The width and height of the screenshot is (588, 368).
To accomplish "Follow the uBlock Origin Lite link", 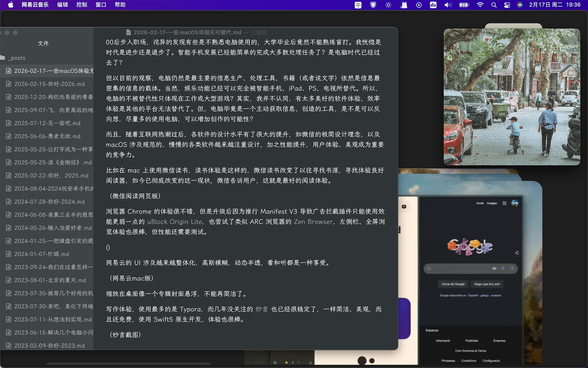I will 175,222.
